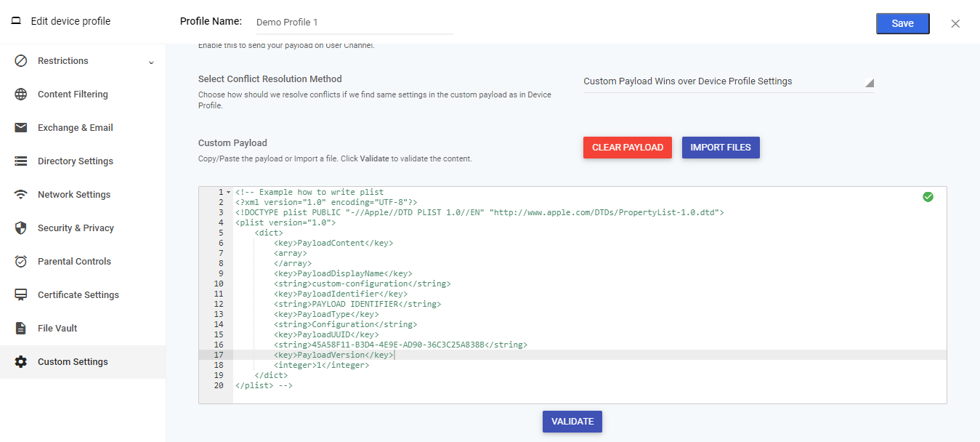980x442 pixels.
Task: Open Certificate Settings in the sidebar
Action: click(x=78, y=294)
